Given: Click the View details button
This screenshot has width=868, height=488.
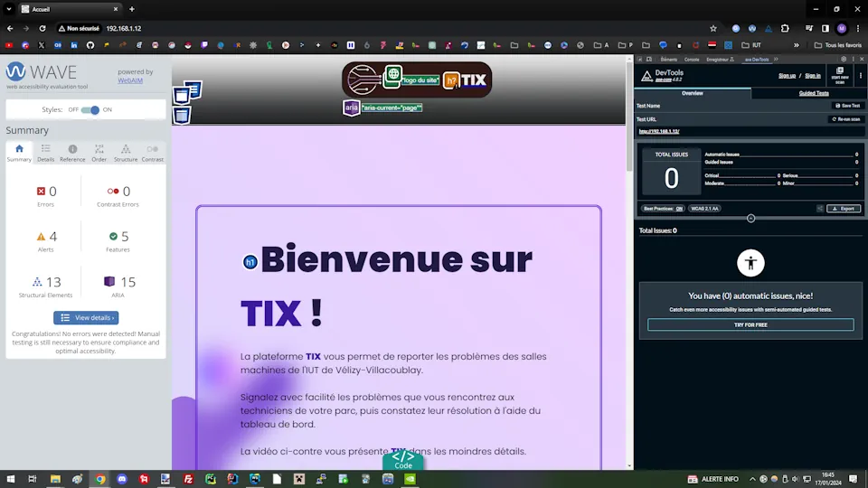Looking at the screenshot, I should pyautogui.click(x=86, y=317).
